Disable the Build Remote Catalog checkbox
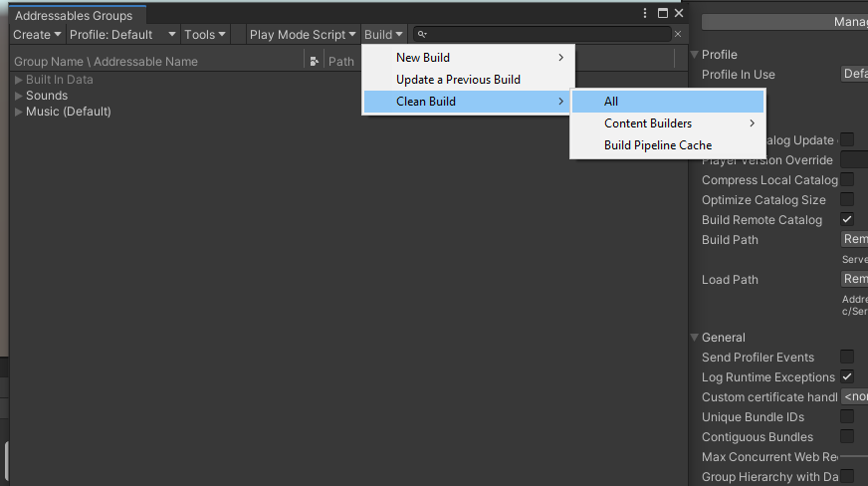The width and height of the screenshot is (868, 486). coord(847,220)
